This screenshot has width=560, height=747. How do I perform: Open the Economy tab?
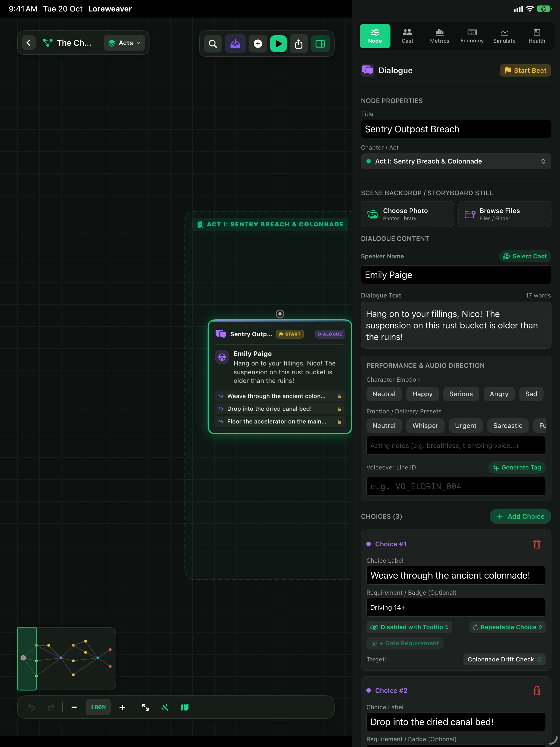(x=472, y=36)
